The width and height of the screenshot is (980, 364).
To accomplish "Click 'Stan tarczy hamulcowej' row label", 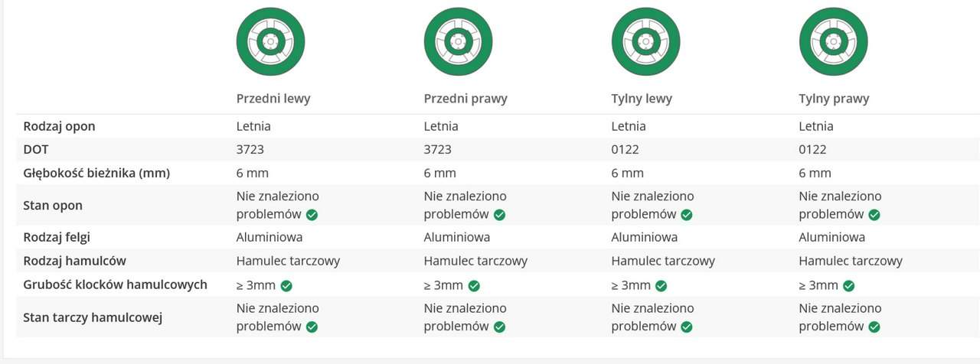I will pyautogui.click(x=93, y=317).
